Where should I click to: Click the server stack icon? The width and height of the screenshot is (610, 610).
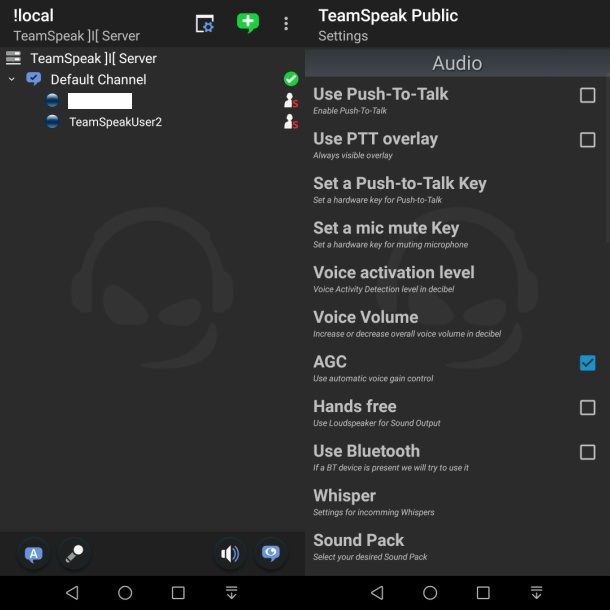pyautogui.click(x=13, y=58)
